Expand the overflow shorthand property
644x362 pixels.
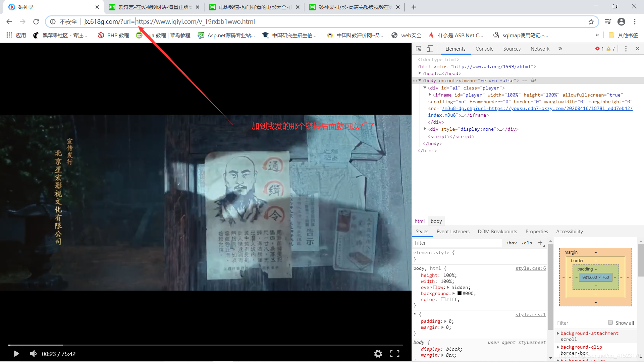(448, 288)
